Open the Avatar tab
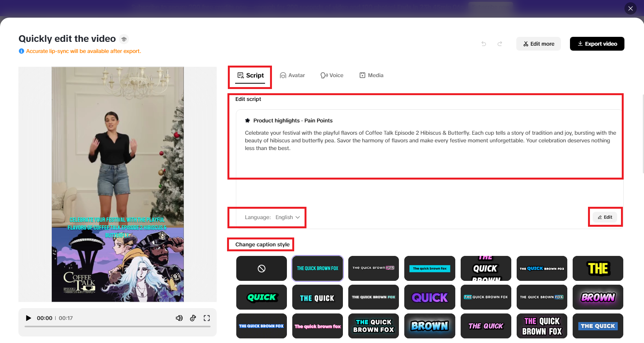Viewport: 644px width, 343px height. click(x=292, y=76)
